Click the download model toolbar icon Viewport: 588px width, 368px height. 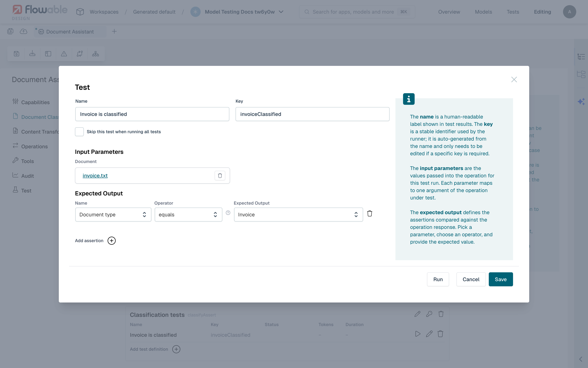pos(32,54)
